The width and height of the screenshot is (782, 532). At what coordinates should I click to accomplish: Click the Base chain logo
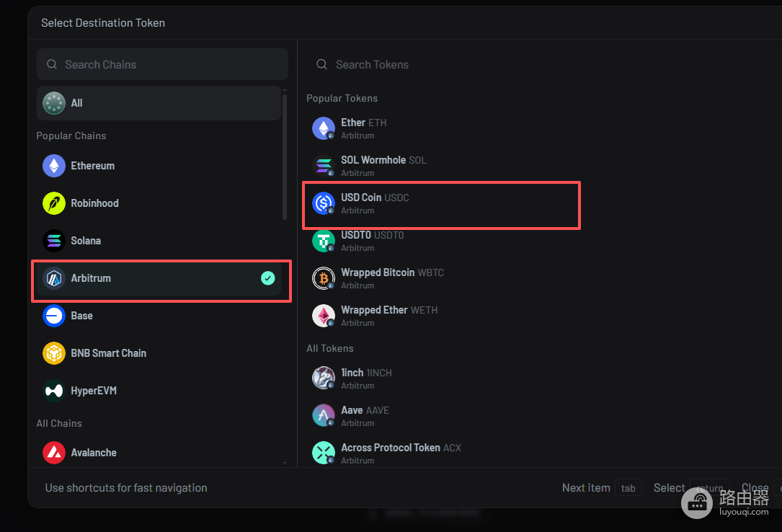pyautogui.click(x=54, y=316)
